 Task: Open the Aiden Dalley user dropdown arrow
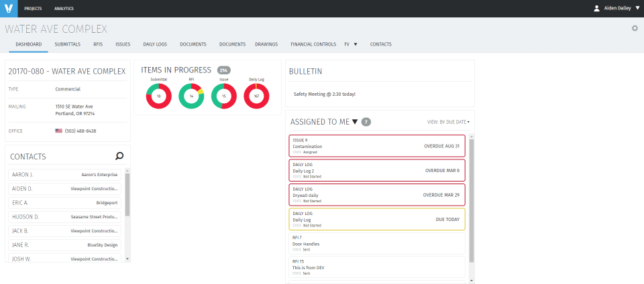click(x=637, y=8)
